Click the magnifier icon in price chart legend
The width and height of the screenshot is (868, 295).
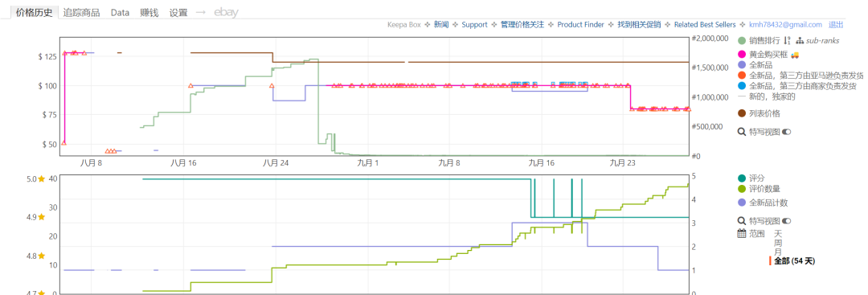pyautogui.click(x=742, y=132)
